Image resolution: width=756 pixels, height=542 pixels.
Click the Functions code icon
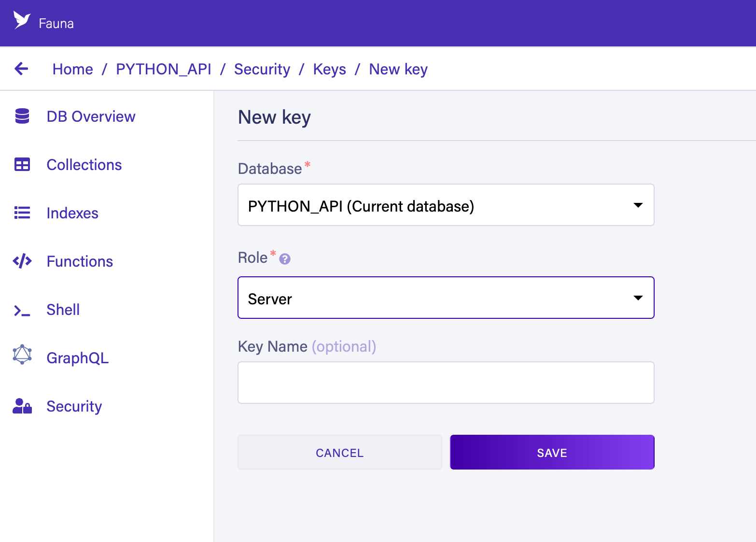click(22, 261)
